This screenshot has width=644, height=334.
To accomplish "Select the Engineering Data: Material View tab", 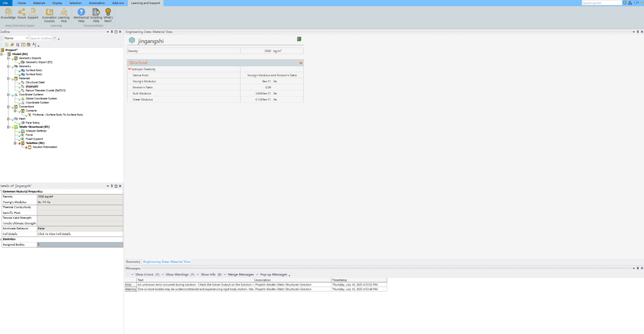I will click(167, 262).
